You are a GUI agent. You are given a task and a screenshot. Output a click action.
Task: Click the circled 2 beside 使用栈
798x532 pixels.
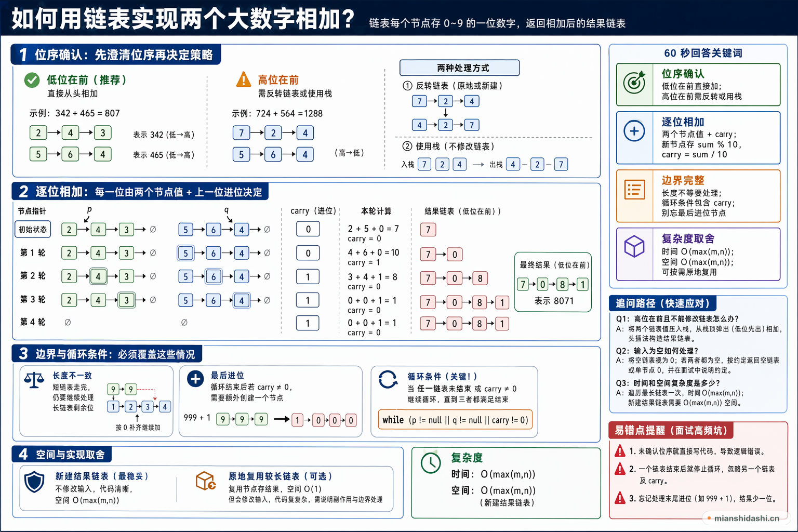click(407, 147)
